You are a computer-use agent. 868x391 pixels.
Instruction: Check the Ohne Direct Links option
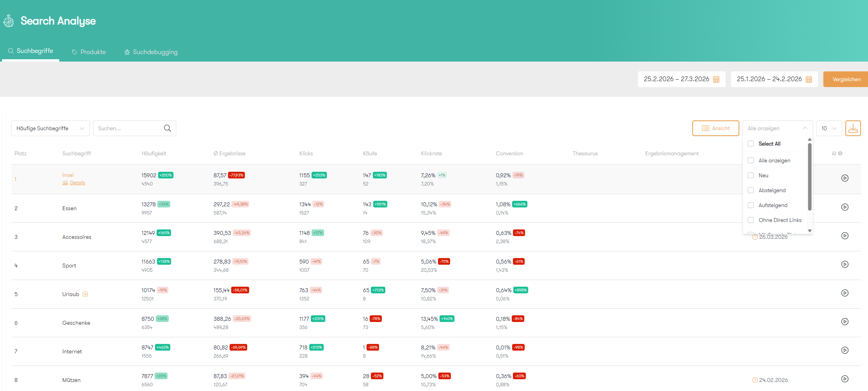coord(751,220)
